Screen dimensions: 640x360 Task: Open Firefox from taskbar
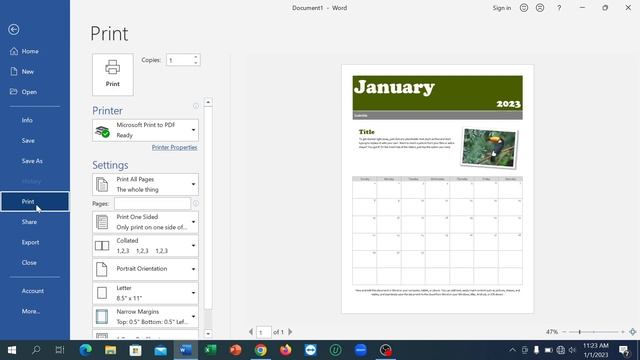pos(286,350)
